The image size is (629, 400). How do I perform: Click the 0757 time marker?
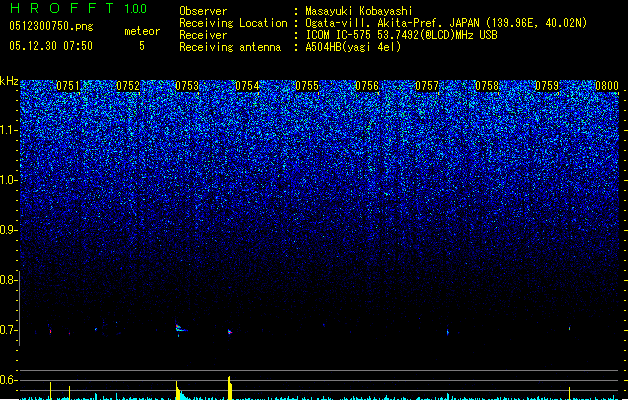[x=427, y=86]
